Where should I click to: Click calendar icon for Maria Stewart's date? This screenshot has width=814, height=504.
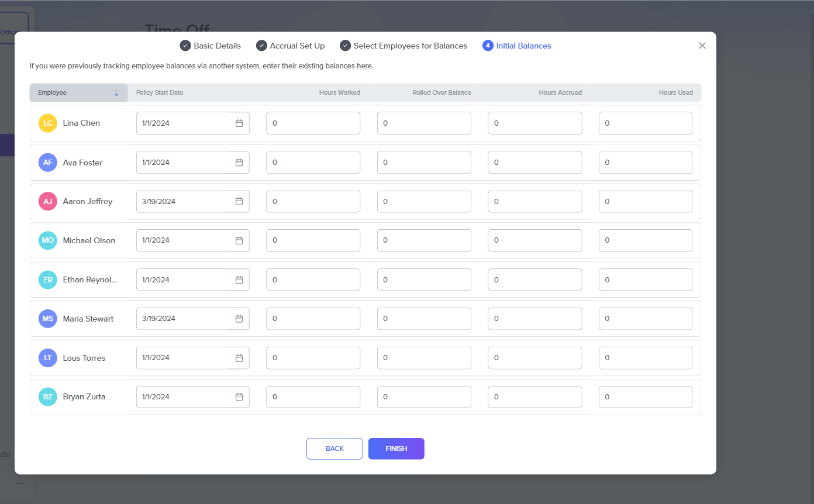239,319
